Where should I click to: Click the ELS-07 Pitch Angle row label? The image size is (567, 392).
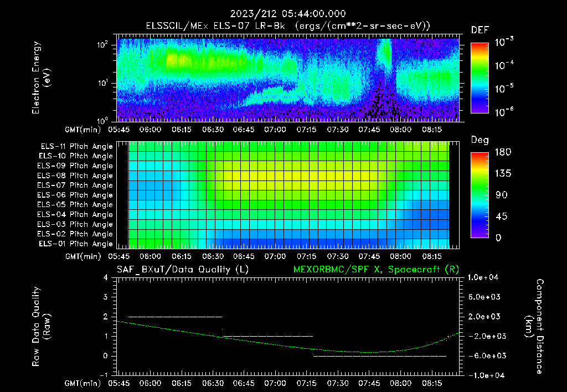point(75,185)
